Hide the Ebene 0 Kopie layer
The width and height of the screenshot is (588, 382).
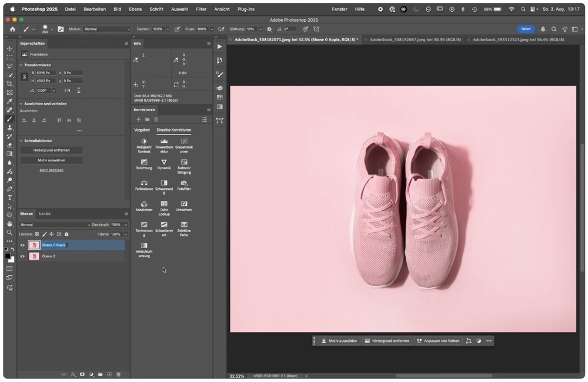pyautogui.click(x=23, y=245)
